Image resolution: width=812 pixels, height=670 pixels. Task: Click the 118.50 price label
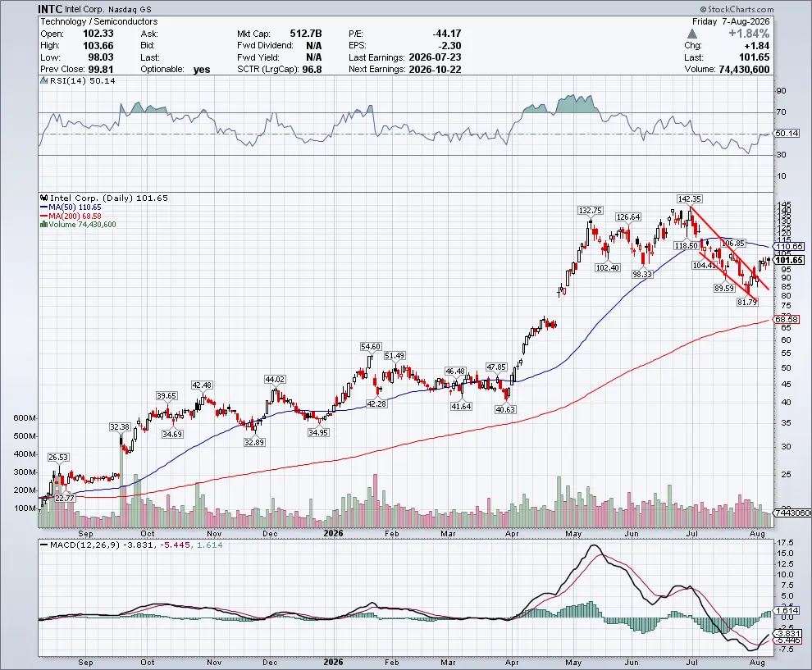pyautogui.click(x=687, y=245)
